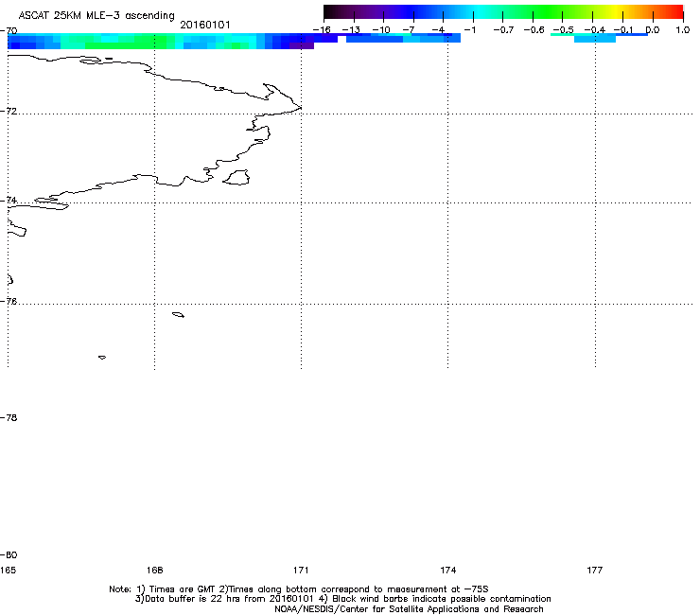Click the longitude label "165"

tap(8, 570)
